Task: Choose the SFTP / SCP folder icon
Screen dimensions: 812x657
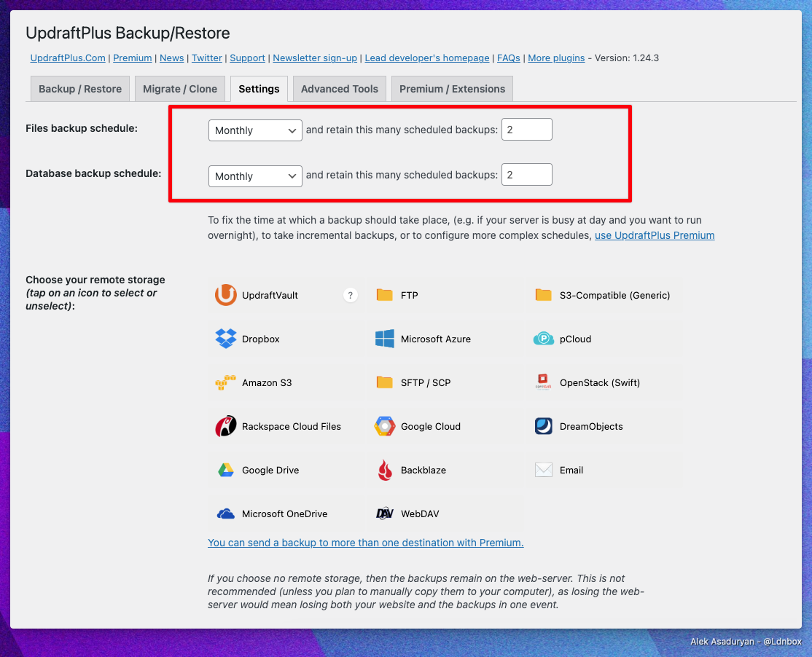Action: coord(384,382)
